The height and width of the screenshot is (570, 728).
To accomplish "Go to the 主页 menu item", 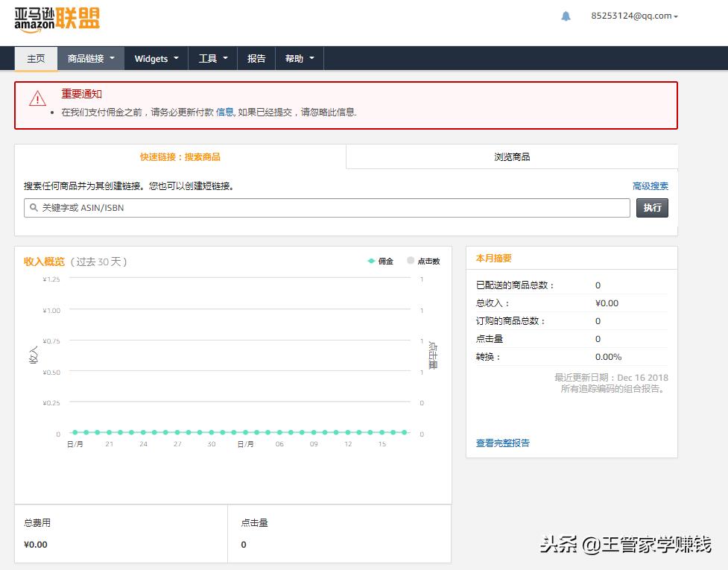I will (35, 57).
